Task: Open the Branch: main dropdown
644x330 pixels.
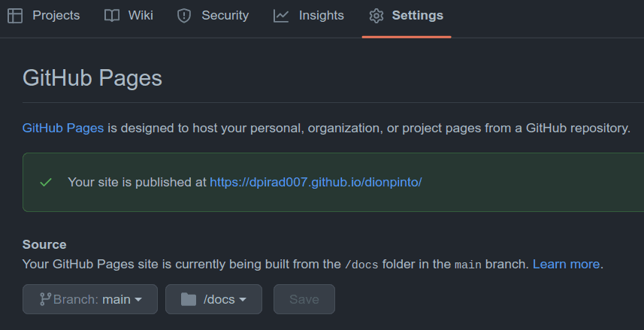Action: point(90,299)
